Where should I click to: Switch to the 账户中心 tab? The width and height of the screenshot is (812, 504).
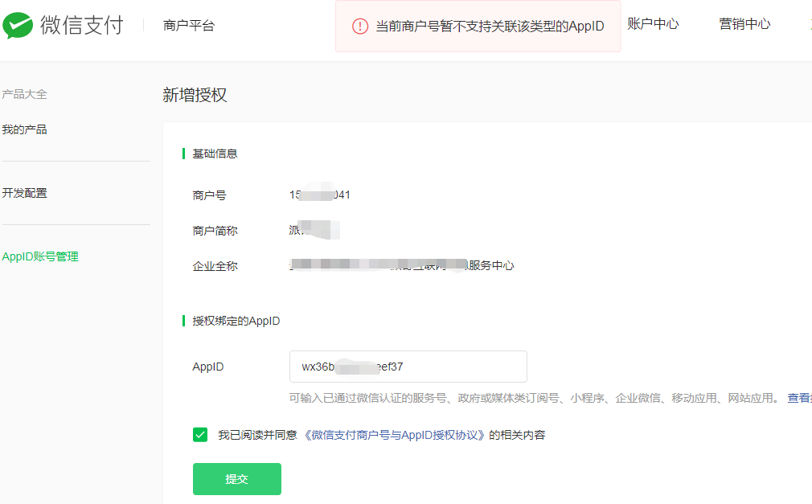pyautogui.click(x=653, y=24)
